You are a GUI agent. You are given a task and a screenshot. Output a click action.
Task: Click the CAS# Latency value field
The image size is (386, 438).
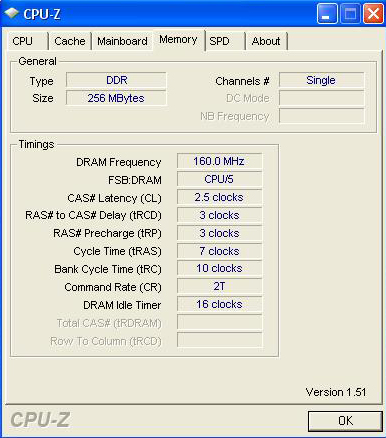coord(219,197)
